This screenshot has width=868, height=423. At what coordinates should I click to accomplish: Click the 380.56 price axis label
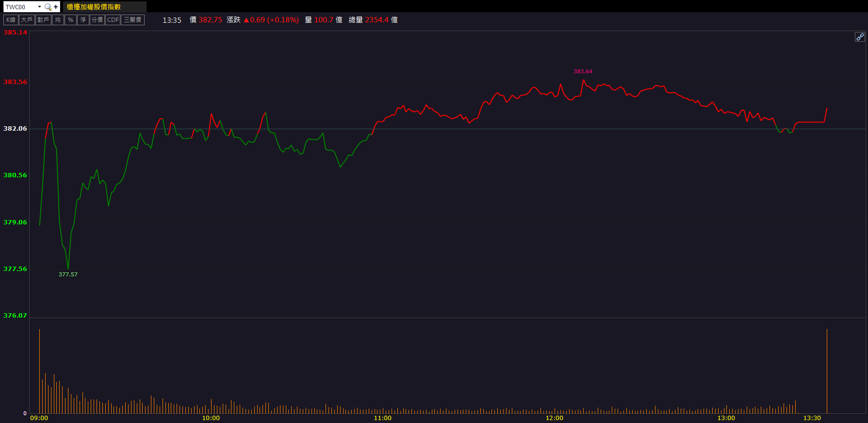15,175
